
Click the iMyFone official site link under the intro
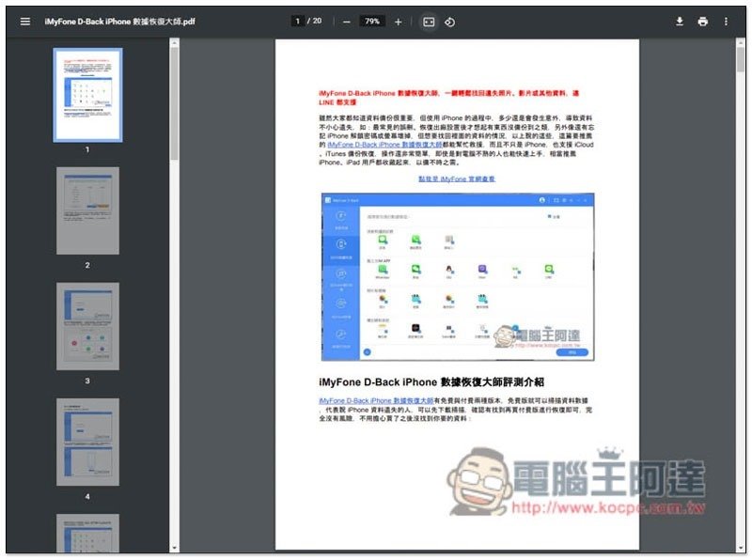pos(457,179)
